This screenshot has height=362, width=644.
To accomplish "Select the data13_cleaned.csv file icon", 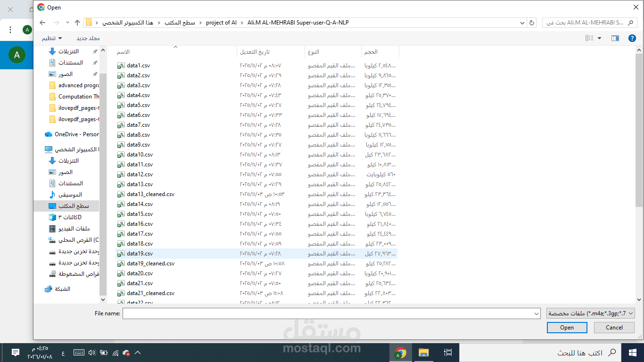I will pos(121,194).
